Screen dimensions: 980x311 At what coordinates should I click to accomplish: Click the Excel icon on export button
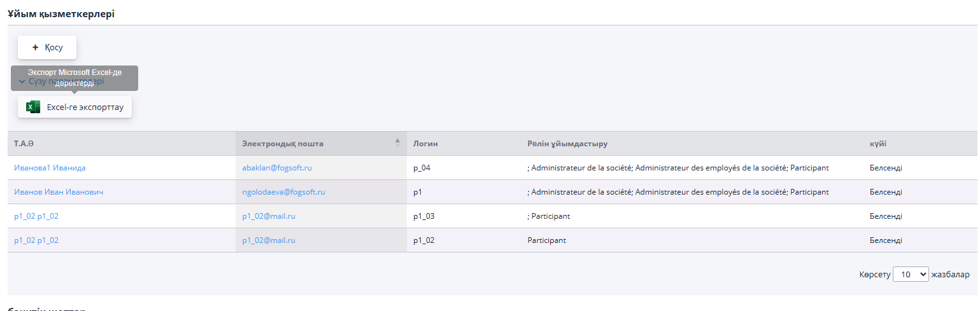pos(33,107)
